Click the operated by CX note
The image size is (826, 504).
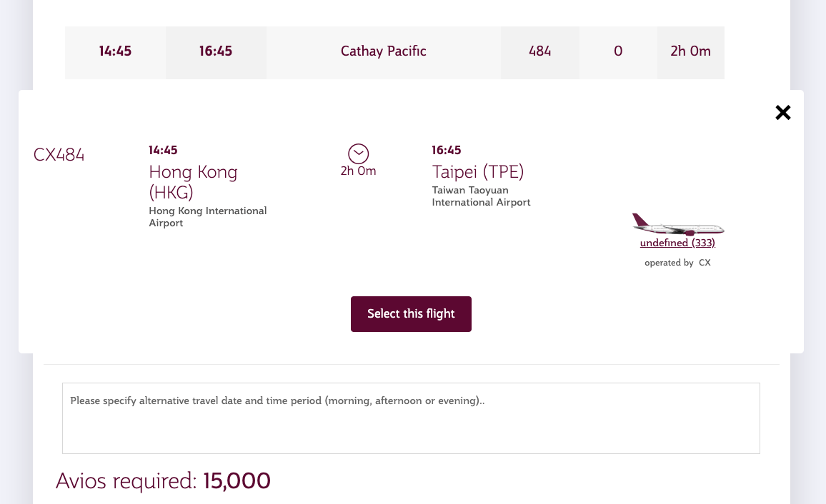[676, 262]
